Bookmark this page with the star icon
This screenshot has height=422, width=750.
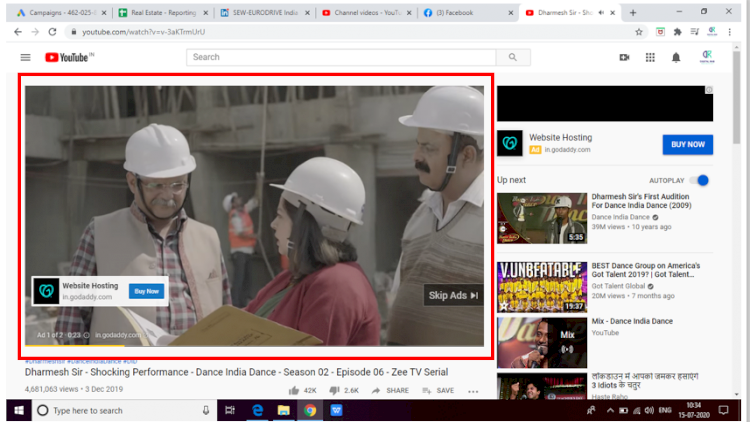click(x=639, y=32)
